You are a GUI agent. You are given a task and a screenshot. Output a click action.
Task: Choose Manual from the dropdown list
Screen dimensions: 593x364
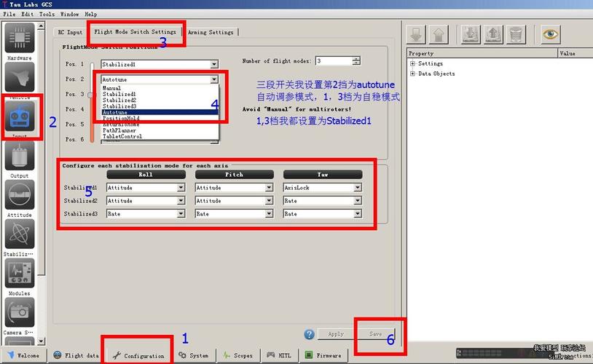160,88
